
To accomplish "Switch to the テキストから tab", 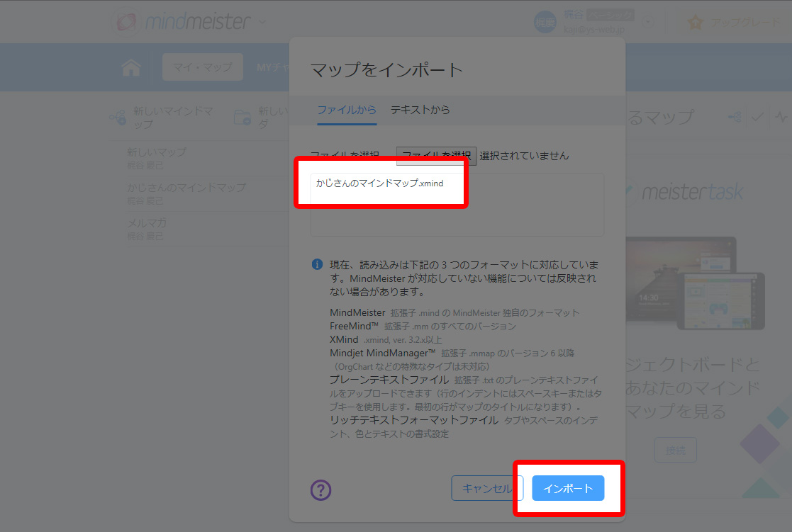I will [420, 111].
